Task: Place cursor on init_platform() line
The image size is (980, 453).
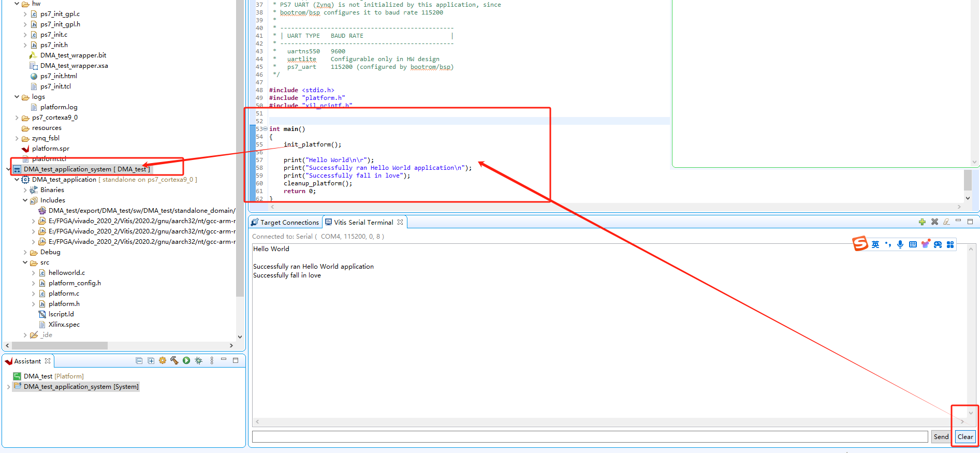Action: point(313,144)
